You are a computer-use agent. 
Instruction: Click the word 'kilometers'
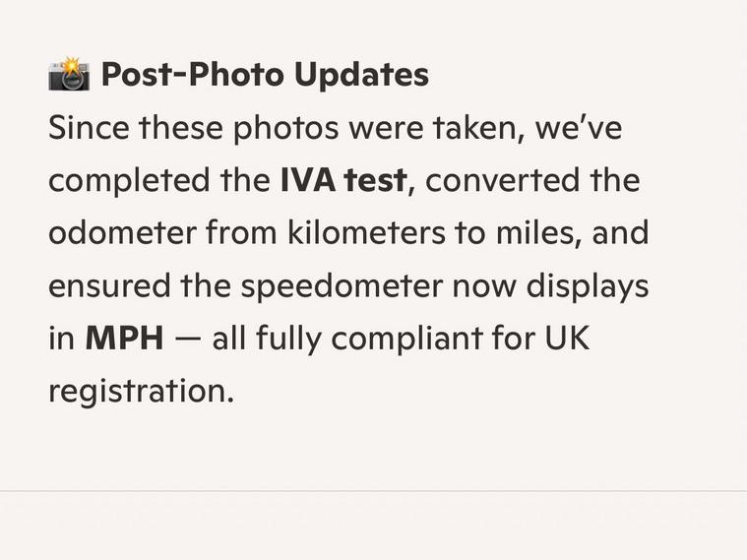pos(366,233)
